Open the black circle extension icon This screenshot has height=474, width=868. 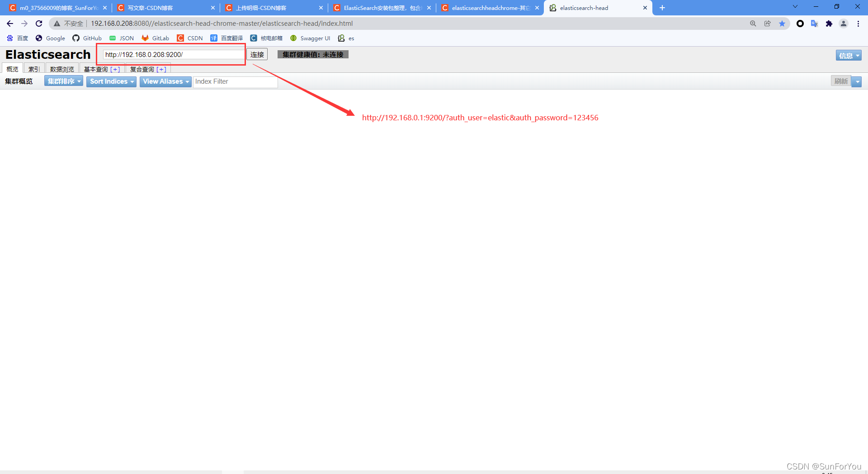pos(800,24)
